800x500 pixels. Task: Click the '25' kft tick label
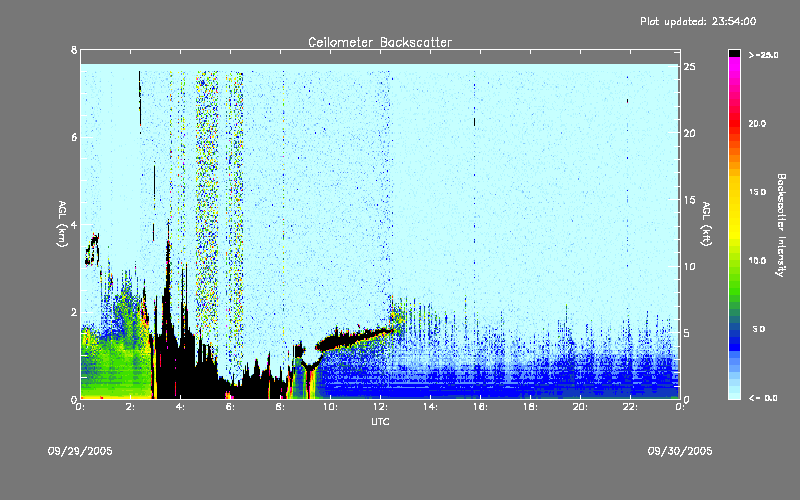click(x=689, y=67)
